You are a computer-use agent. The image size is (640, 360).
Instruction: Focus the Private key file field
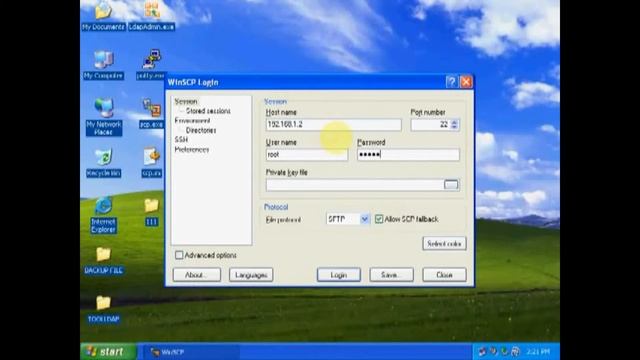pyautogui.click(x=354, y=185)
